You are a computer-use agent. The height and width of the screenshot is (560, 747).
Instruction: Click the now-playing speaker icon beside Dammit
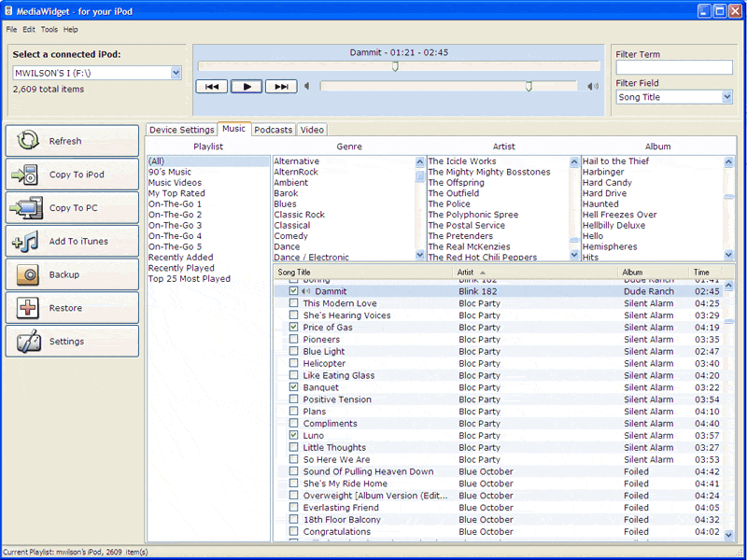point(306,291)
